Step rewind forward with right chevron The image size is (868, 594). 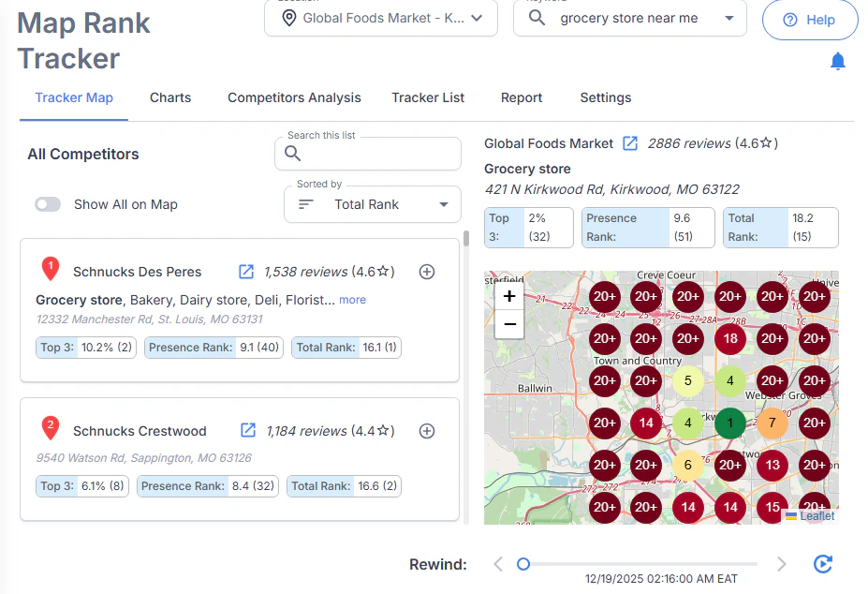click(782, 564)
